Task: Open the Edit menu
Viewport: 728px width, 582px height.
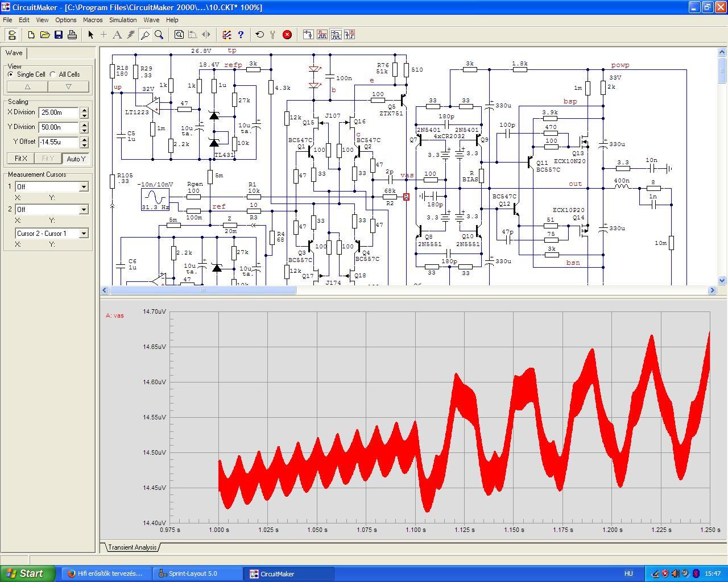Action: [24, 20]
